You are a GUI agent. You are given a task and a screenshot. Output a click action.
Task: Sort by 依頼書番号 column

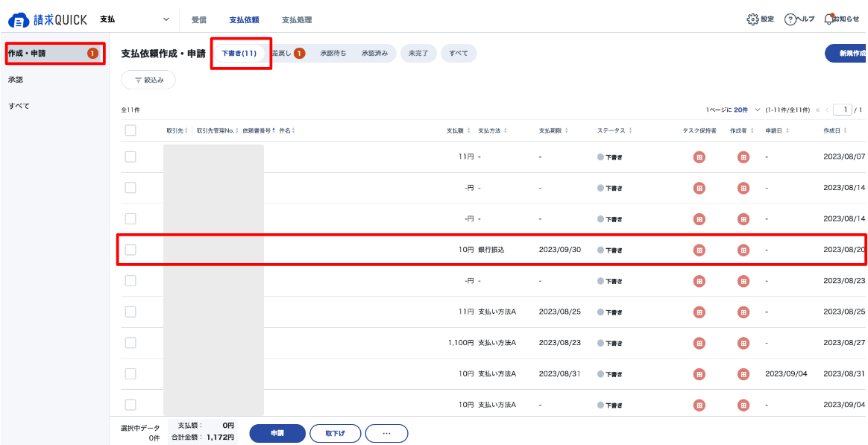[259, 130]
